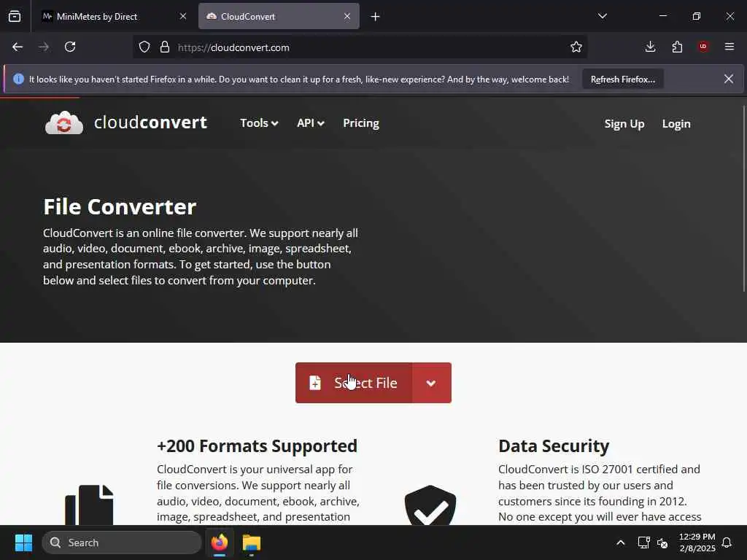Image resolution: width=747 pixels, height=560 pixels.
Task: Click Firefox icon in the taskbar
Action: coord(220,542)
